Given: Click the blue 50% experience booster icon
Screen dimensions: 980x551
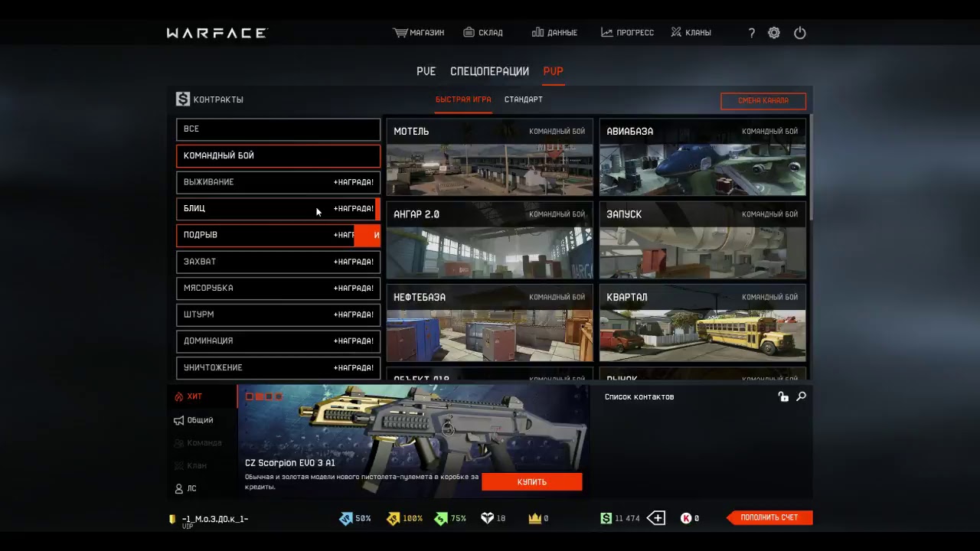Looking at the screenshot, I should pos(346,519).
